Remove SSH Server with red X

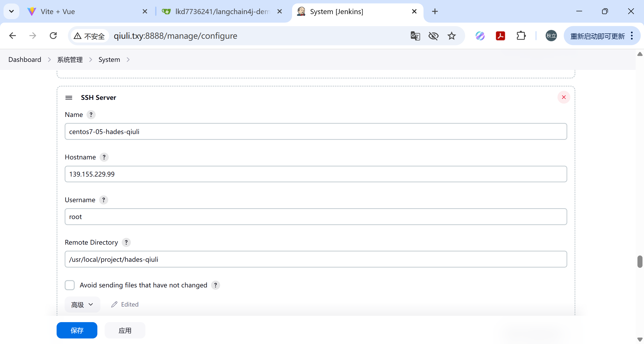pyautogui.click(x=564, y=97)
